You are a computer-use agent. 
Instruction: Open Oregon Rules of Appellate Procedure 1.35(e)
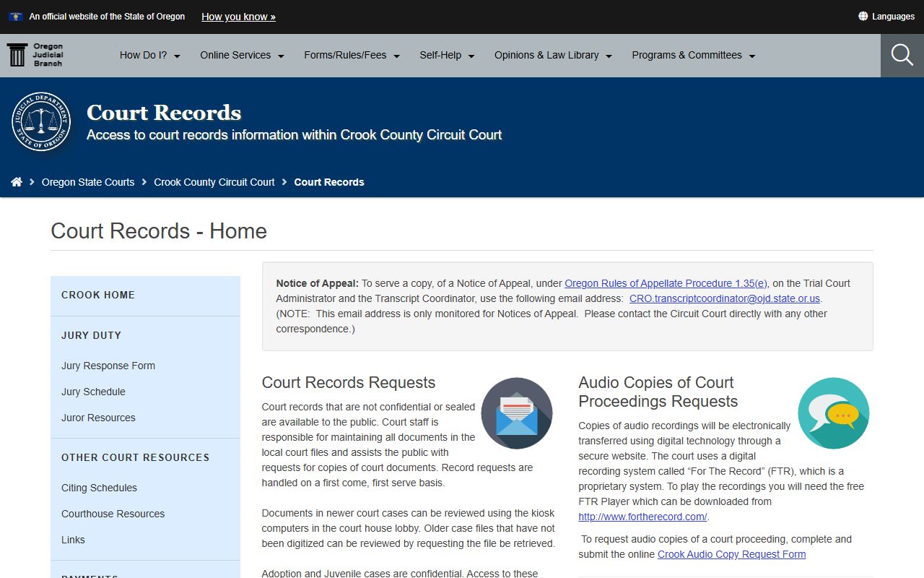point(666,283)
